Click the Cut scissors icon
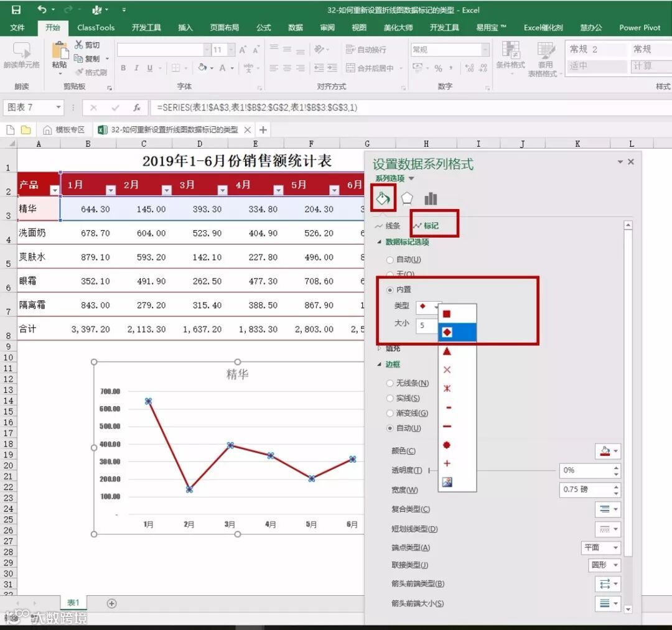672x630 pixels. point(79,45)
